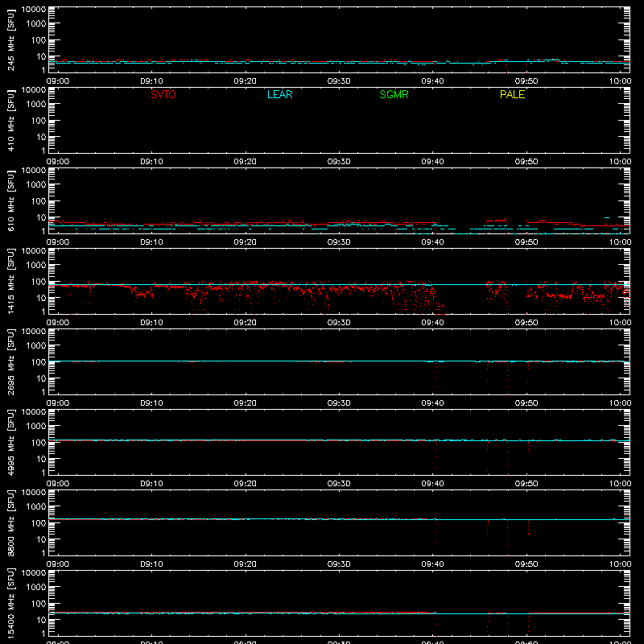Click the 10000 y-axis value of 245 MHz plot
The height and width of the screenshot is (644, 644).
click(x=34, y=10)
